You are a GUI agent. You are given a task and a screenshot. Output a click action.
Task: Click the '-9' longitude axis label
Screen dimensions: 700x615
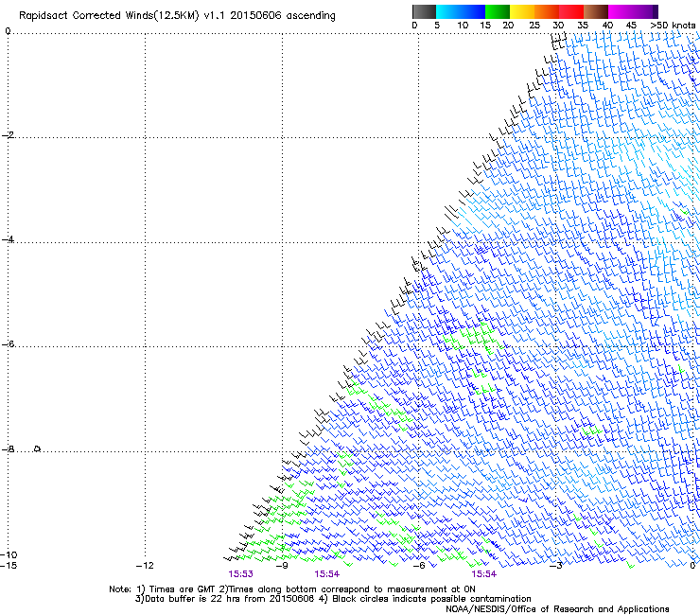[282, 566]
